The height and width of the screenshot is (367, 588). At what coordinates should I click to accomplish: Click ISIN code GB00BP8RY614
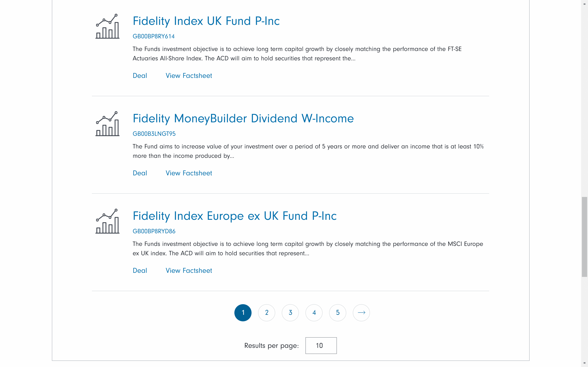point(154,36)
